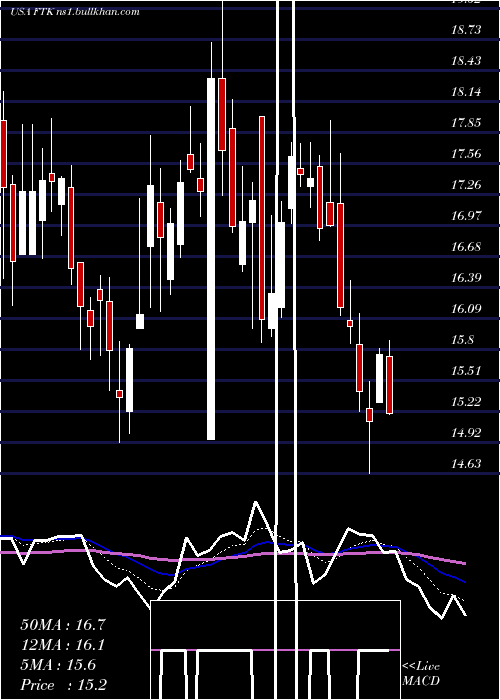Click the 16.68 price axis label

point(466,247)
